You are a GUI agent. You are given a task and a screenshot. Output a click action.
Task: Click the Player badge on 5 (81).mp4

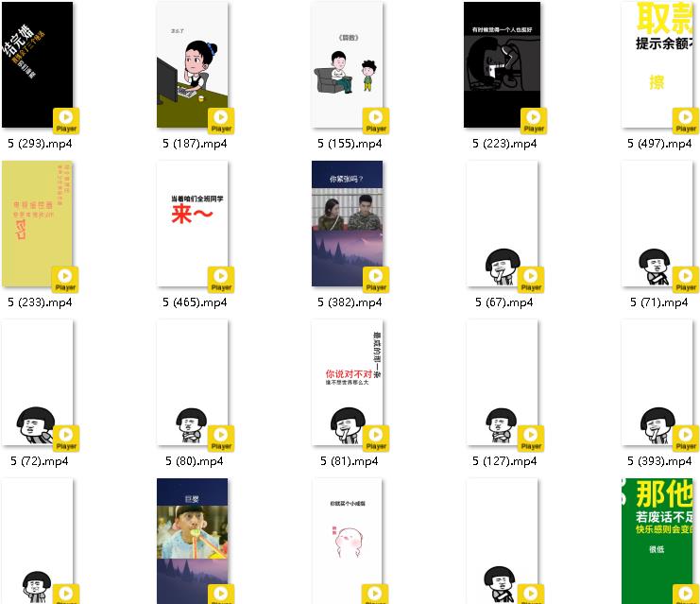click(x=376, y=439)
